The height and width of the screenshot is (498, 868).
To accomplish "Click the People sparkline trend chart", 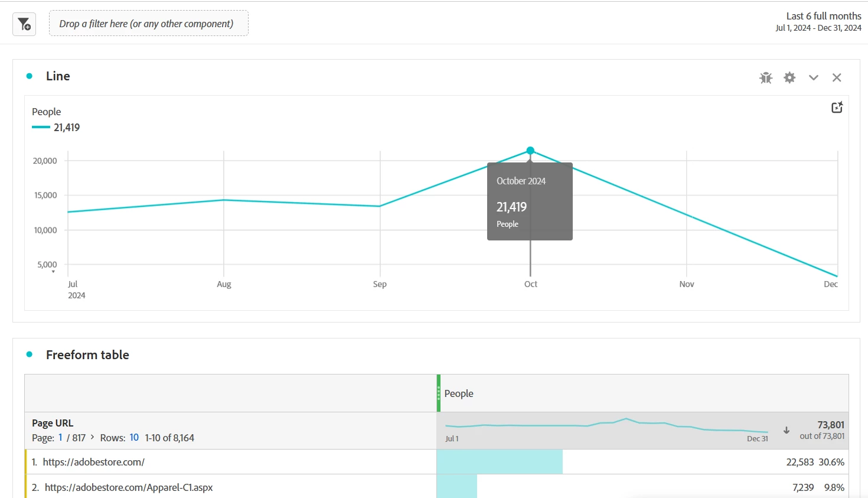I will click(606, 425).
